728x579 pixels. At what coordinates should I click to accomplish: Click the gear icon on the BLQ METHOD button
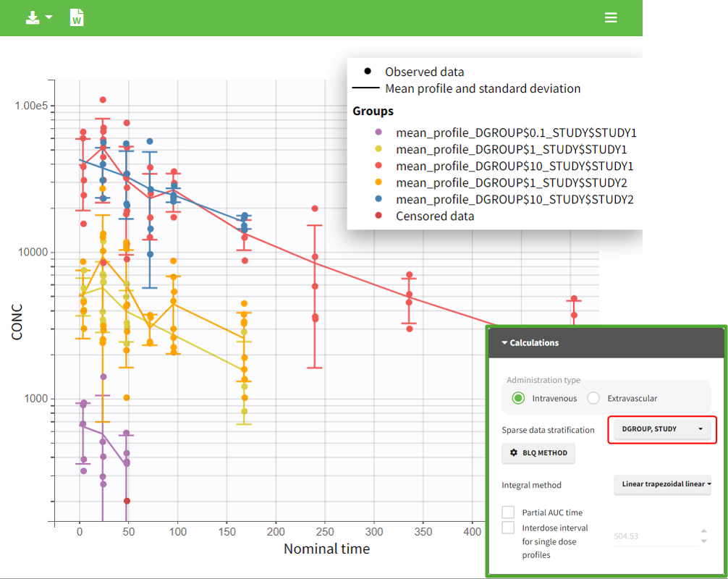pyautogui.click(x=515, y=454)
